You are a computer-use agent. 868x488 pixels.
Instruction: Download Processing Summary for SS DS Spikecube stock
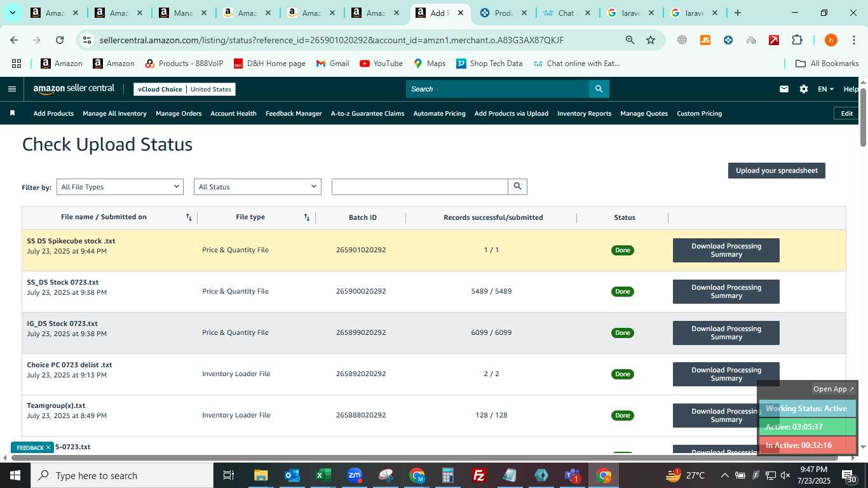tap(726, 250)
